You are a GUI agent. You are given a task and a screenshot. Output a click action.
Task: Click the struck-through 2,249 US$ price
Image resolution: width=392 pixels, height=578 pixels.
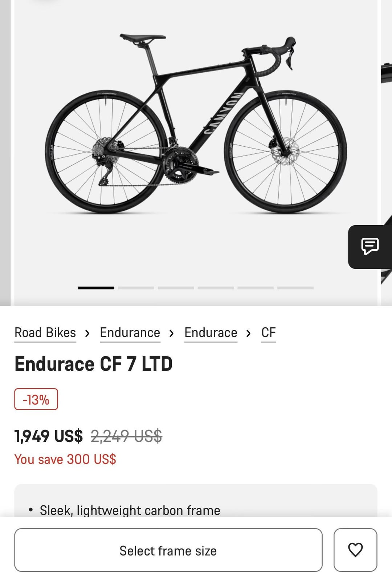126,436
